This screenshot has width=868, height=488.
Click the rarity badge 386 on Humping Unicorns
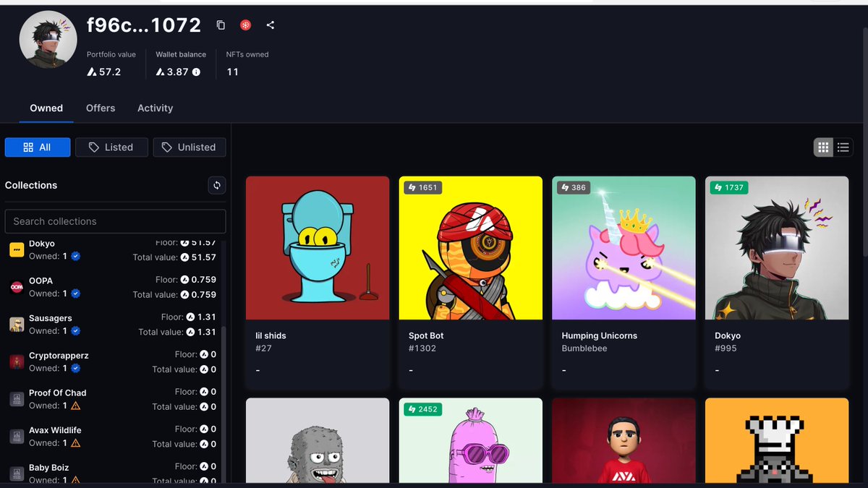[x=574, y=188]
